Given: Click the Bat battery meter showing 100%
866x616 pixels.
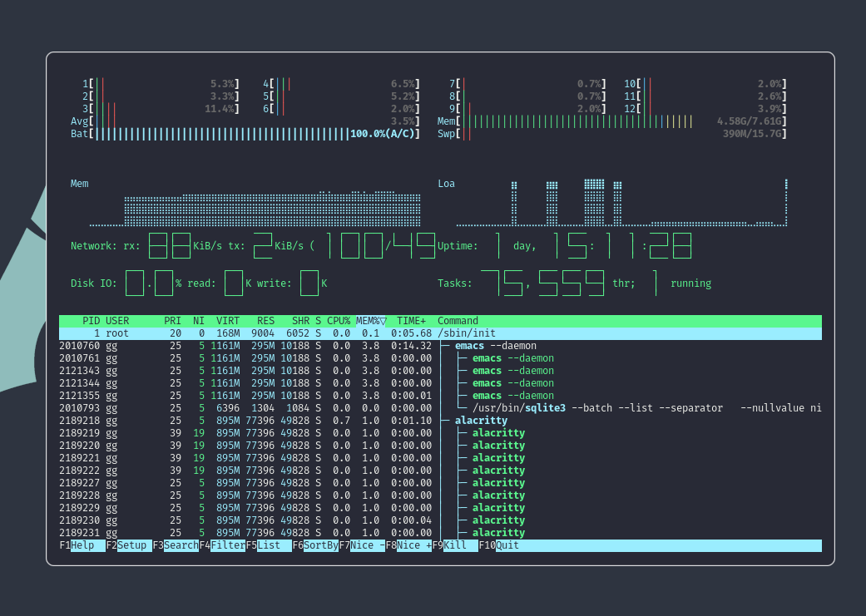Looking at the screenshot, I should coord(250,133).
